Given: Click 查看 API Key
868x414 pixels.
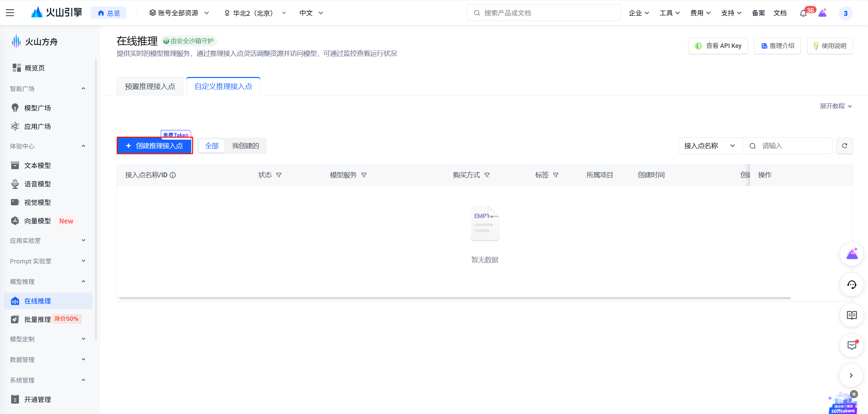Looking at the screenshot, I should click(x=718, y=46).
